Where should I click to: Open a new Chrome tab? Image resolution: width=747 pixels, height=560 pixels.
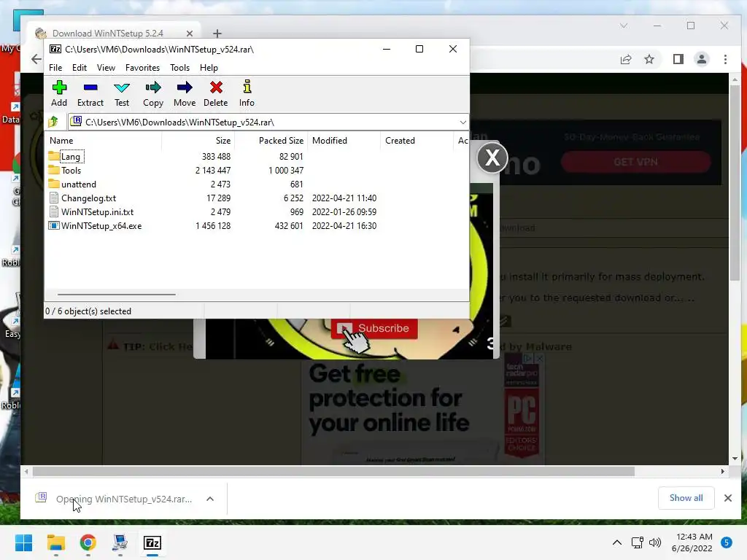tap(217, 34)
